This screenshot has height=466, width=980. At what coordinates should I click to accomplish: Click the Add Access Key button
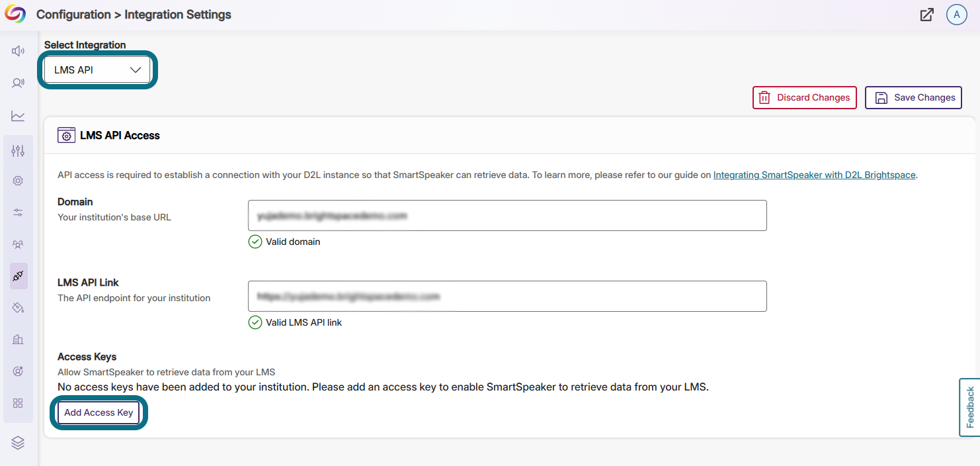click(x=98, y=412)
